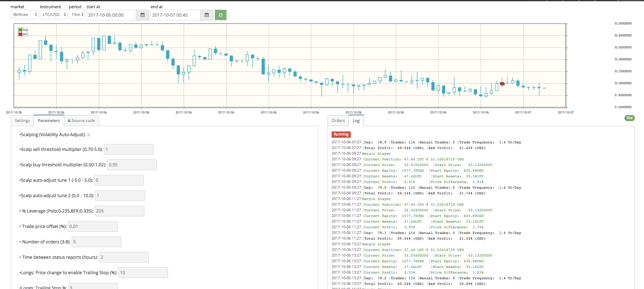Click the 52.00000000 price axis label
The image size is (644, 289).
pyautogui.click(x=623, y=83)
